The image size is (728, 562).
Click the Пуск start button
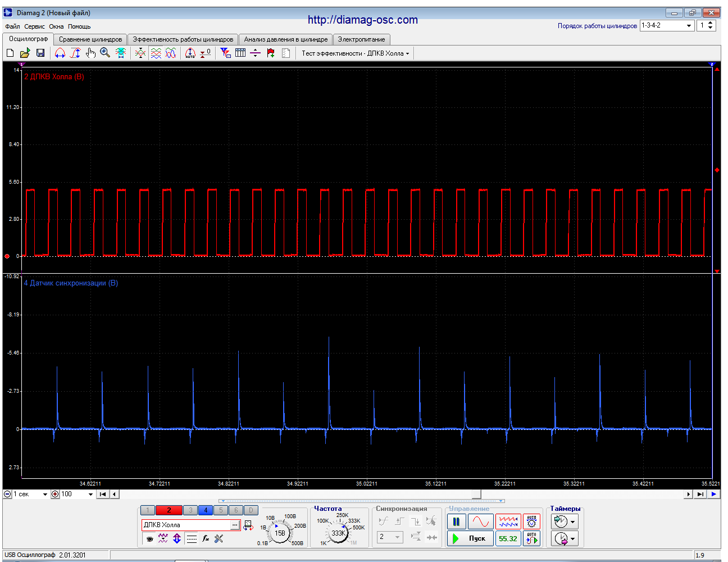point(470,538)
